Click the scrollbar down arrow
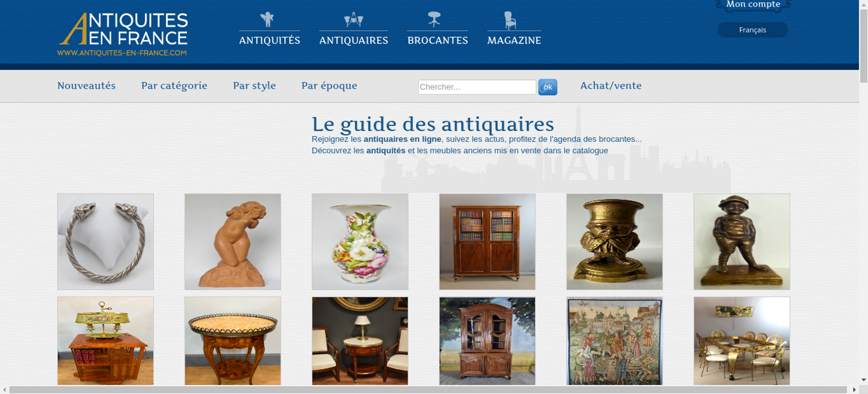Image resolution: width=868 pixels, height=394 pixels. 863,380
